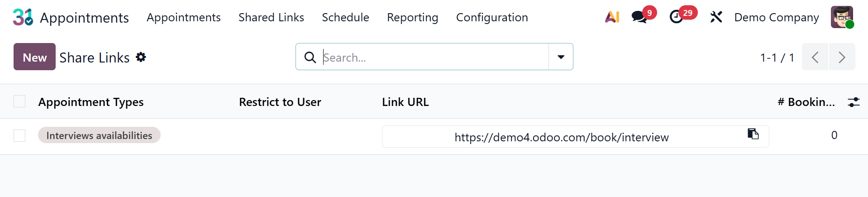Open the Reporting menu
The image size is (868, 197).
(412, 17)
